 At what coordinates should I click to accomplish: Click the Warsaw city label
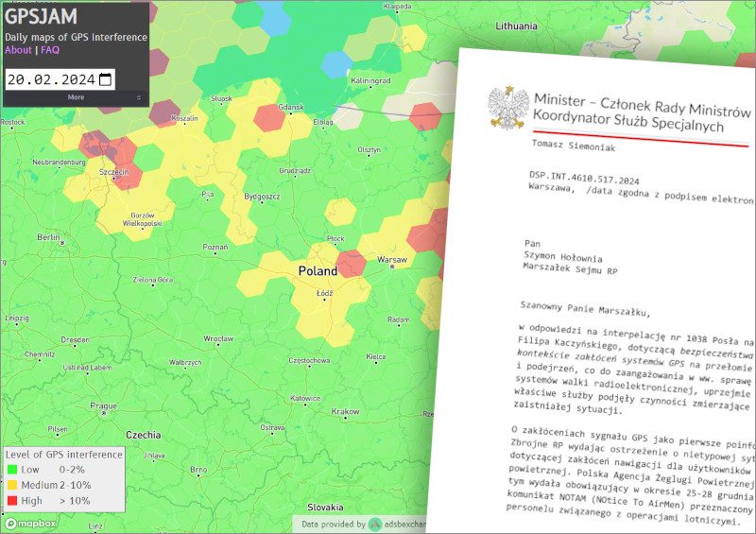[x=392, y=260]
